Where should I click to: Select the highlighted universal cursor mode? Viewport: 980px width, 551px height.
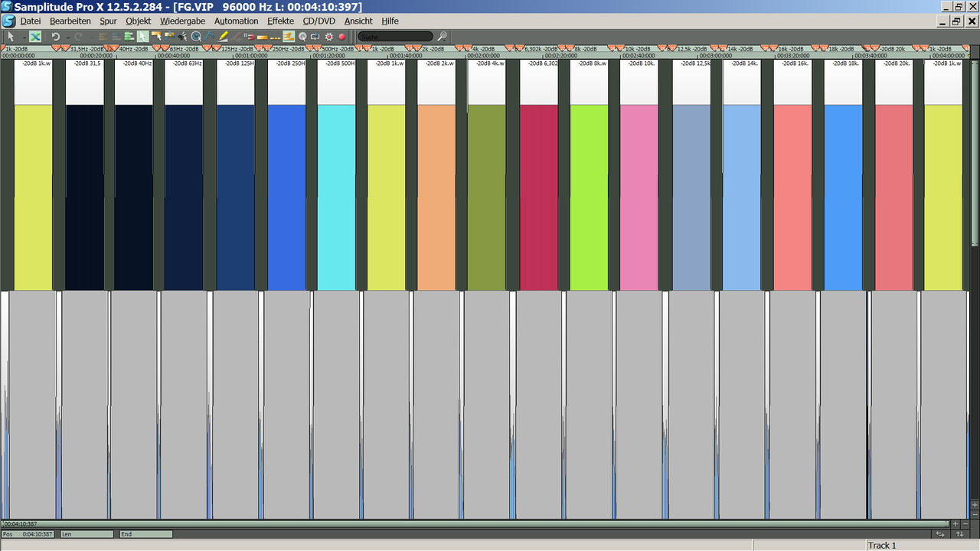coord(143,36)
